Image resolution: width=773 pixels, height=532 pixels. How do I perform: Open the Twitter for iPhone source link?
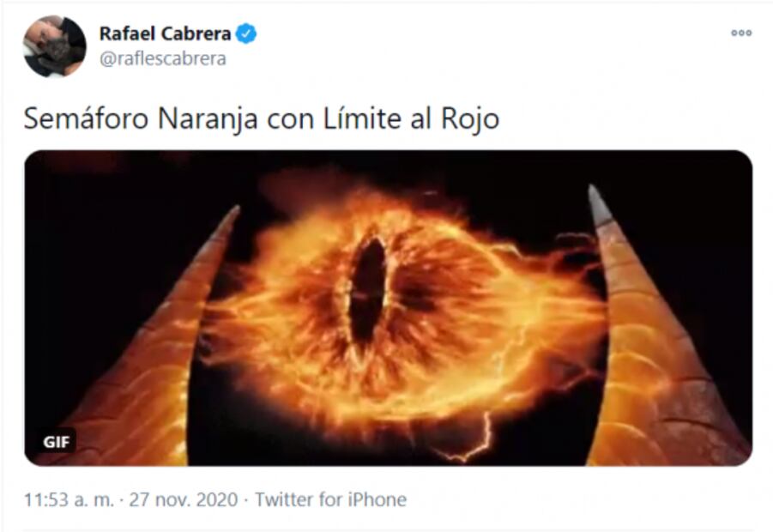click(330, 499)
